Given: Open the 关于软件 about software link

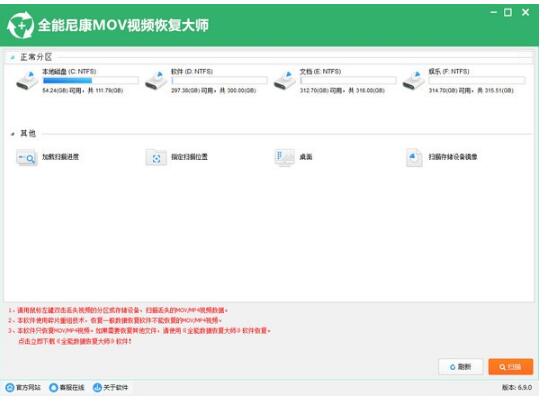Looking at the screenshot, I should 110,387.
